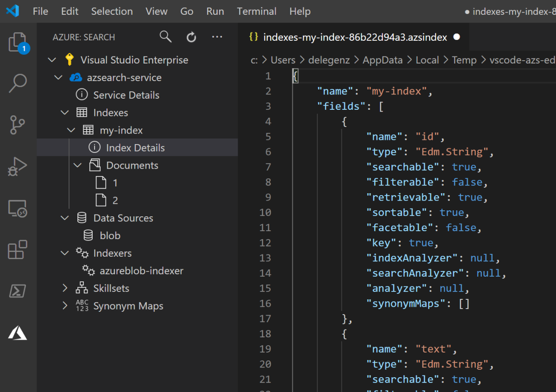Open the Search view in activity bar
This screenshot has height=392, width=556.
pos(18,83)
